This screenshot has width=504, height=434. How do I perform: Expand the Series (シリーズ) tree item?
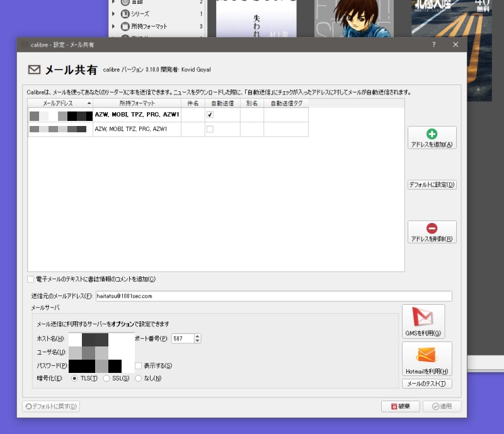click(x=113, y=14)
